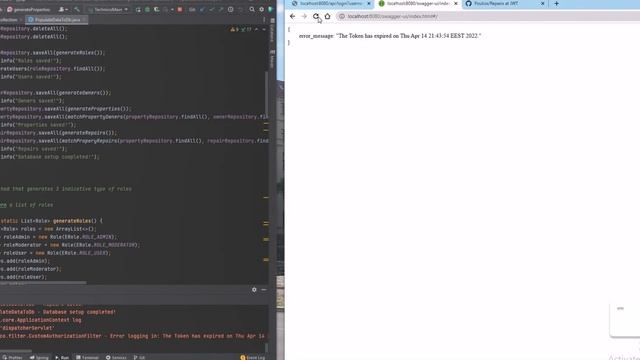Image resolution: width=640 pixels, height=360 pixels.
Task: Click the generateRoles method name in editor
Action: pos(72,221)
